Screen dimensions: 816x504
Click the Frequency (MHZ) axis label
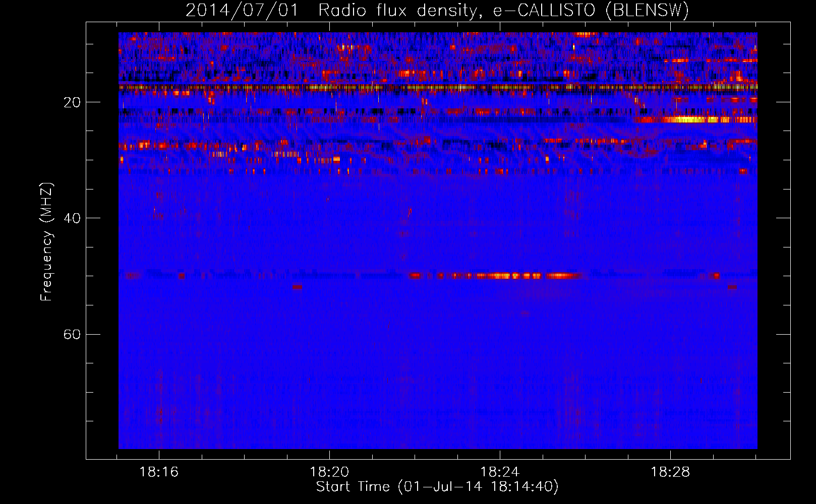[x=46, y=242]
